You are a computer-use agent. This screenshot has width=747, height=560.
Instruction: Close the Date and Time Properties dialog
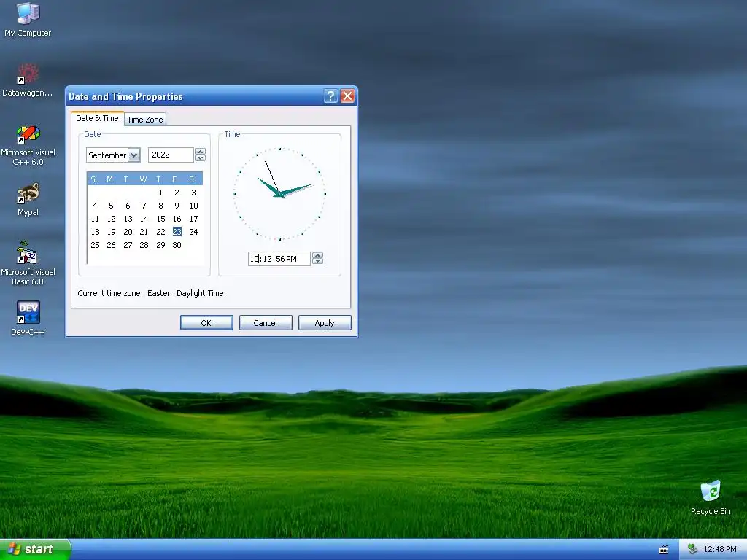[x=348, y=96]
